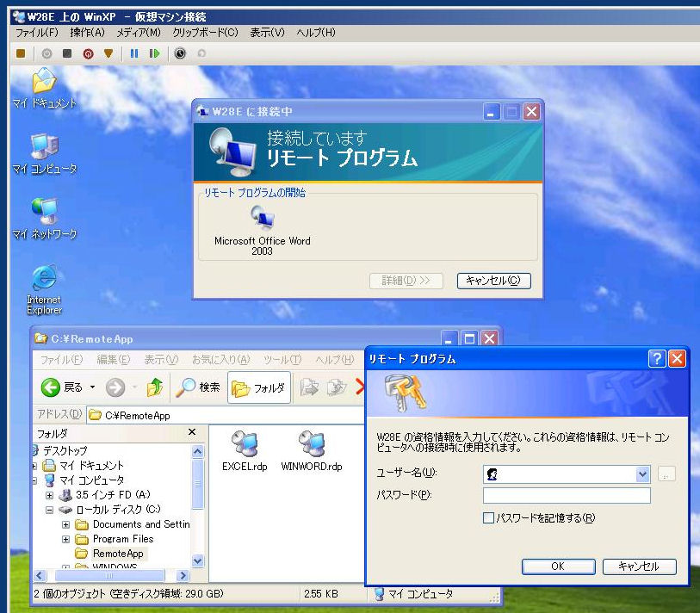Select the WINWORD.rdp file
Image resolution: width=700 pixels, height=613 pixels.
click(x=312, y=451)
